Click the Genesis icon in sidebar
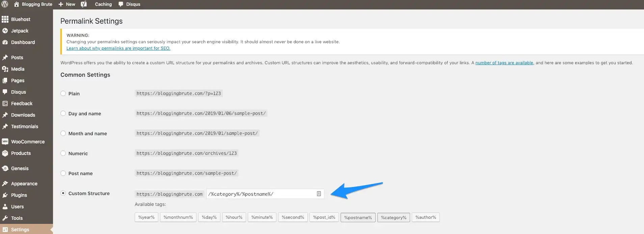This screenshot has width=644, height=234. (5, 168)
